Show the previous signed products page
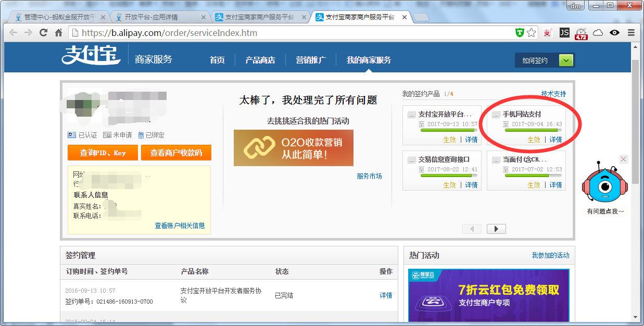 point(472,229)
